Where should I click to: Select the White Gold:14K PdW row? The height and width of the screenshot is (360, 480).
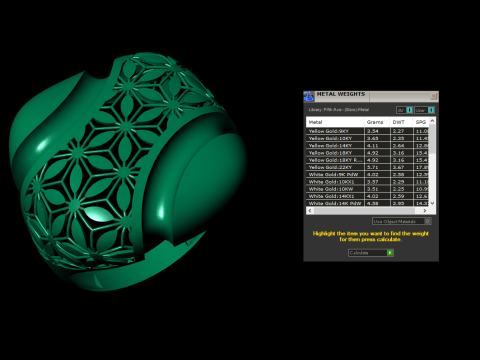pos(367,203)
